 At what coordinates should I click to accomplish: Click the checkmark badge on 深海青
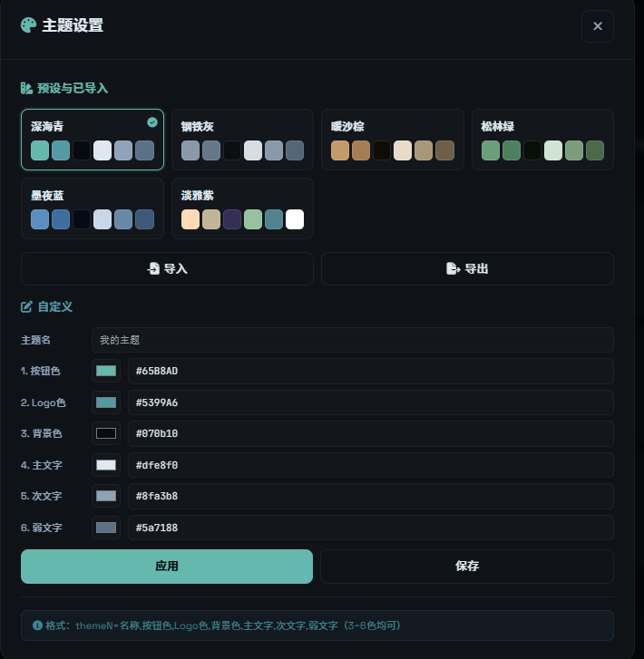[x=152, y=122]
